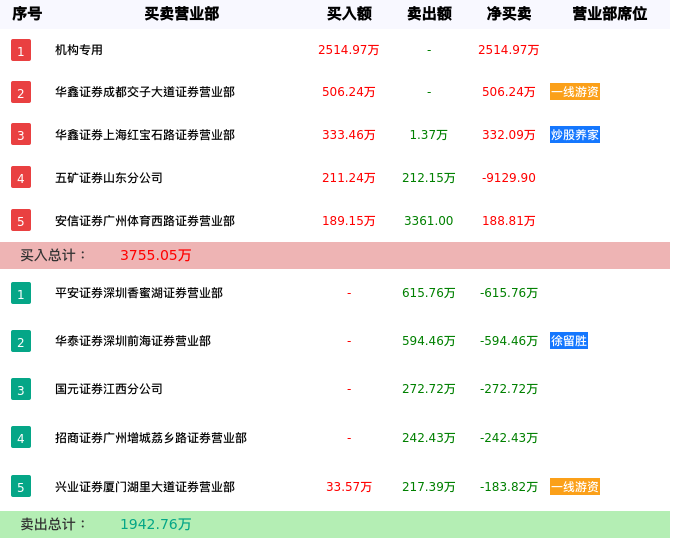Viewport: 676px width, 540px height.
Task: Select sell amount 217.39万
Action: (429, 487)
